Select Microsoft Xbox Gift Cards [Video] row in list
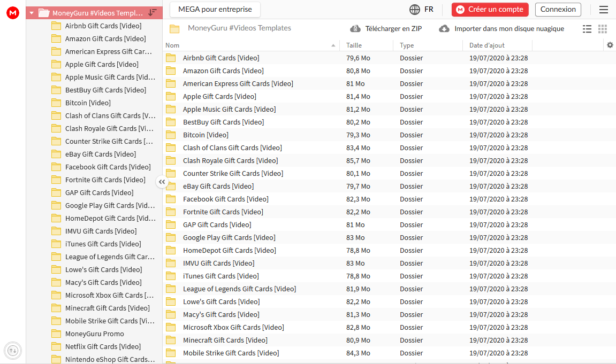 389,328
